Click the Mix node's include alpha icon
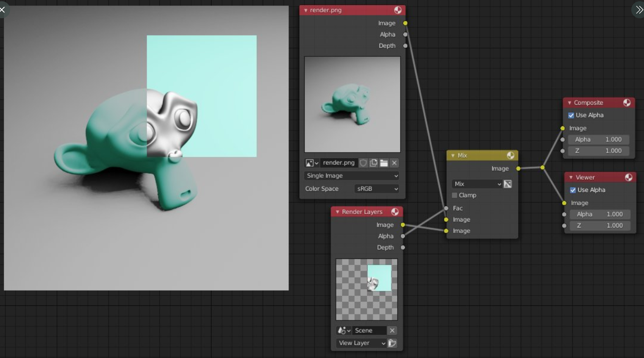The height and width of the screenshot is (358, 644). (508, 184)
